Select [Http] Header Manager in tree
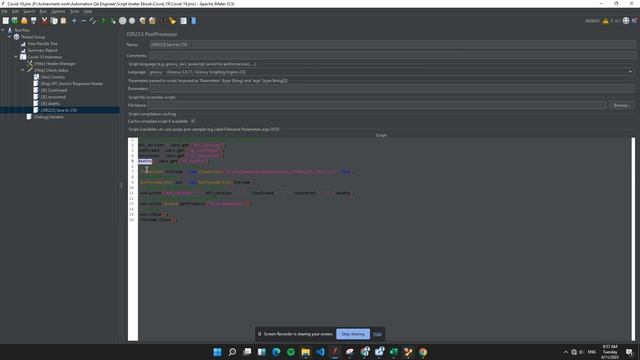 tap(55, 64)
